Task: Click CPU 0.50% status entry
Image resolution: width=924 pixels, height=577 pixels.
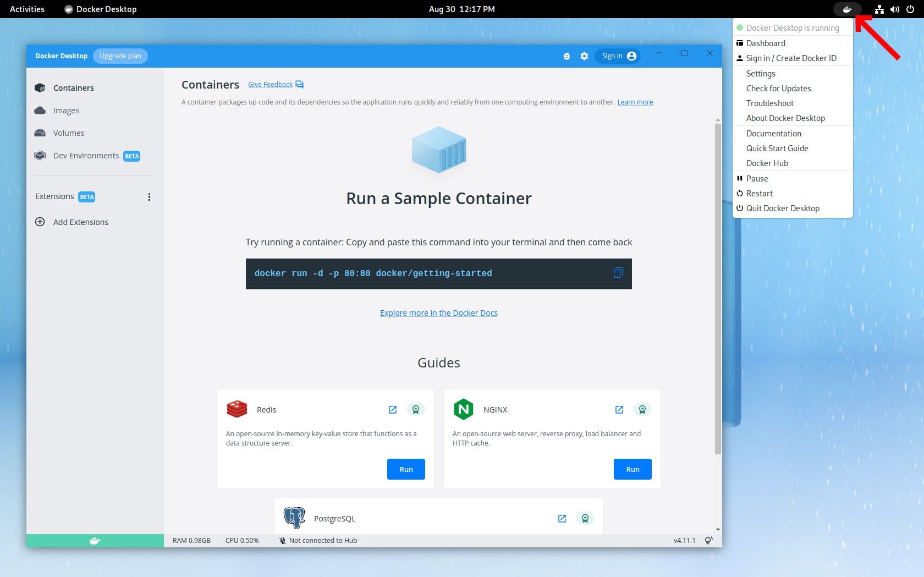Action: (242, 541)
